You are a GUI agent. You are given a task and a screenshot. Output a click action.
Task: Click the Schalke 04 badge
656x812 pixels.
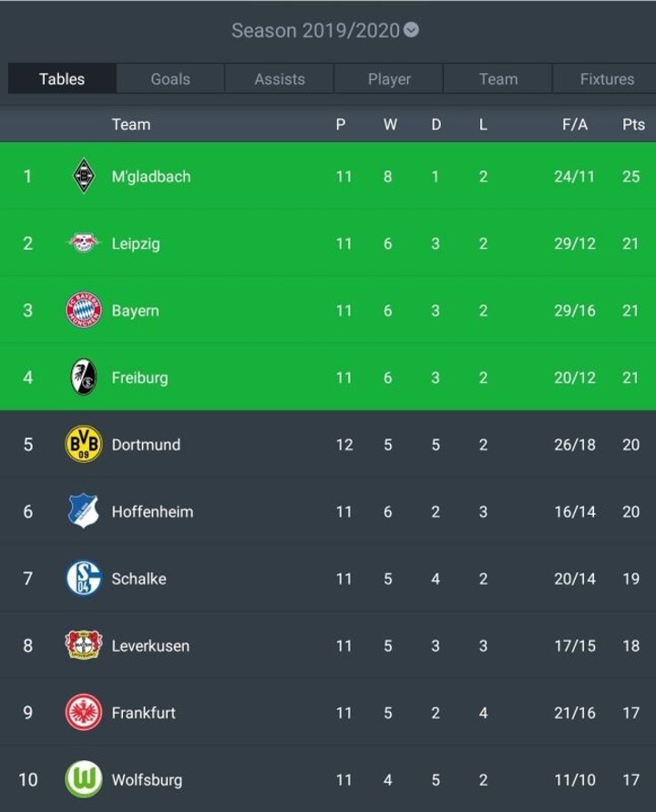tap(83, 578)
